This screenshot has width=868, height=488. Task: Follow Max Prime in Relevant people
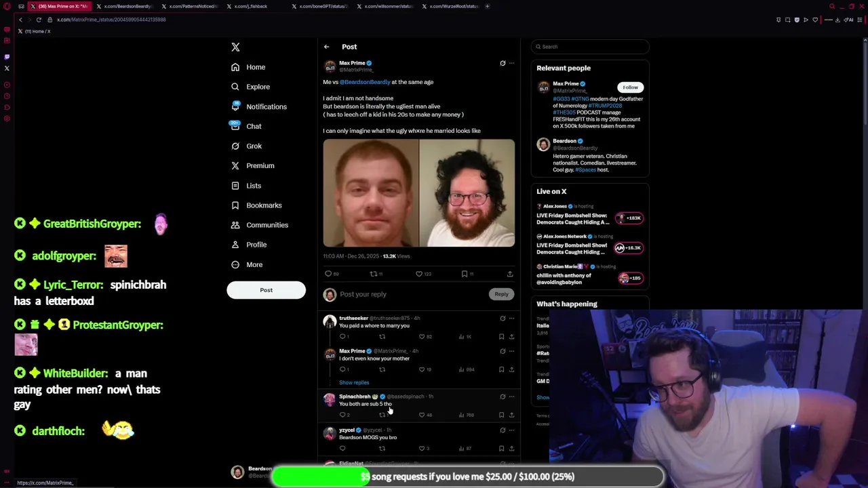[630, 87]
